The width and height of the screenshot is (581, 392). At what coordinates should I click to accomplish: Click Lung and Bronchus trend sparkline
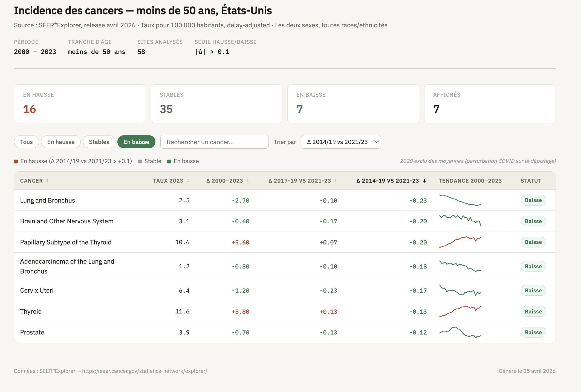(460, 200)
